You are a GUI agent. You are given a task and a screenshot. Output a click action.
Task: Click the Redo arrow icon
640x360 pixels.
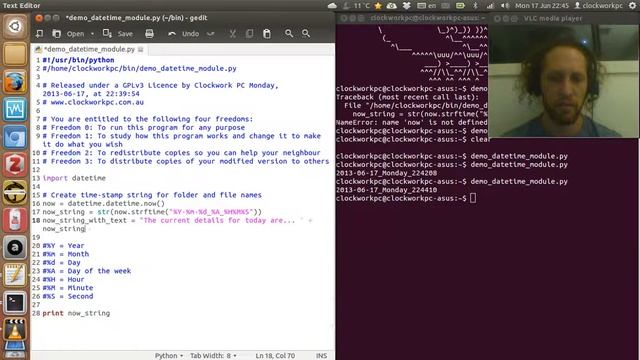pos(210,33)
